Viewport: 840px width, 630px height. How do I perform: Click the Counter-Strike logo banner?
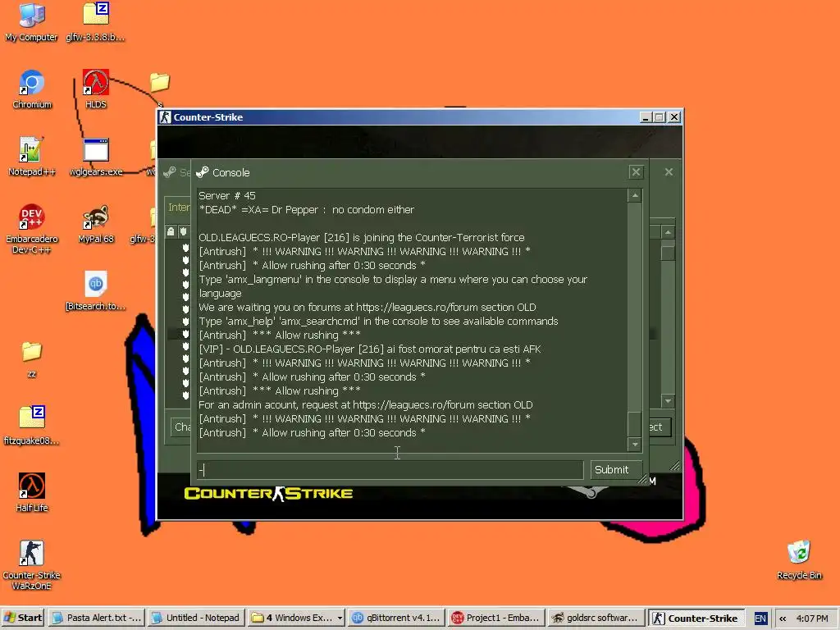[268, 493]
